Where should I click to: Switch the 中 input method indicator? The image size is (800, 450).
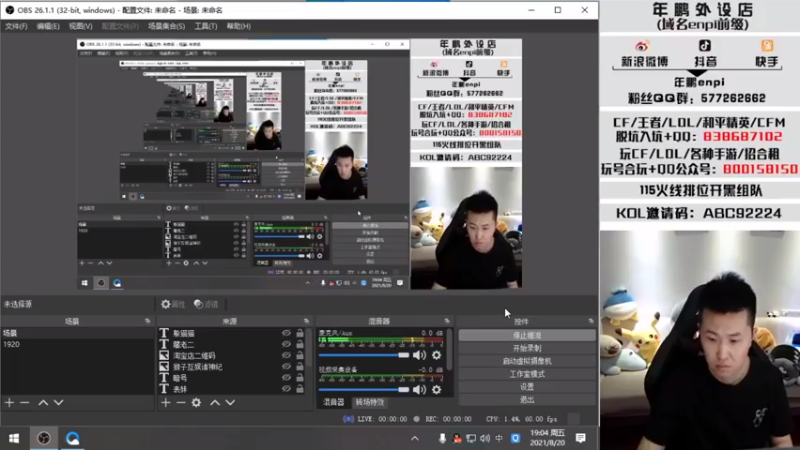pos(499,438)
